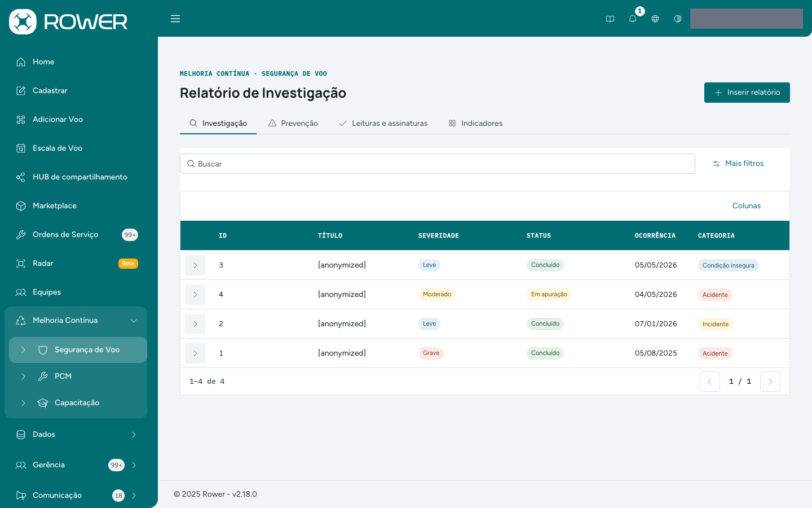Screen dimensions: 812x508
Task: Toggle dark/light theme contrast icon
Action: tap(678, 19)
